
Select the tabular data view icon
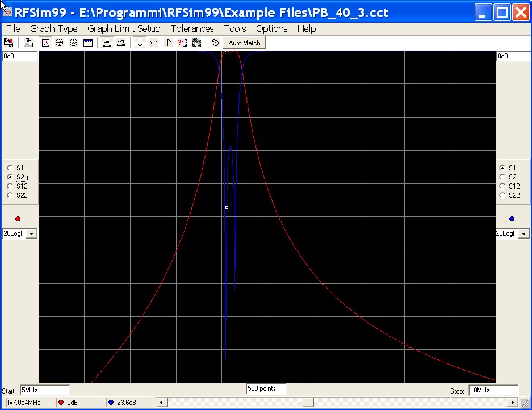click(x=88, y=43)
